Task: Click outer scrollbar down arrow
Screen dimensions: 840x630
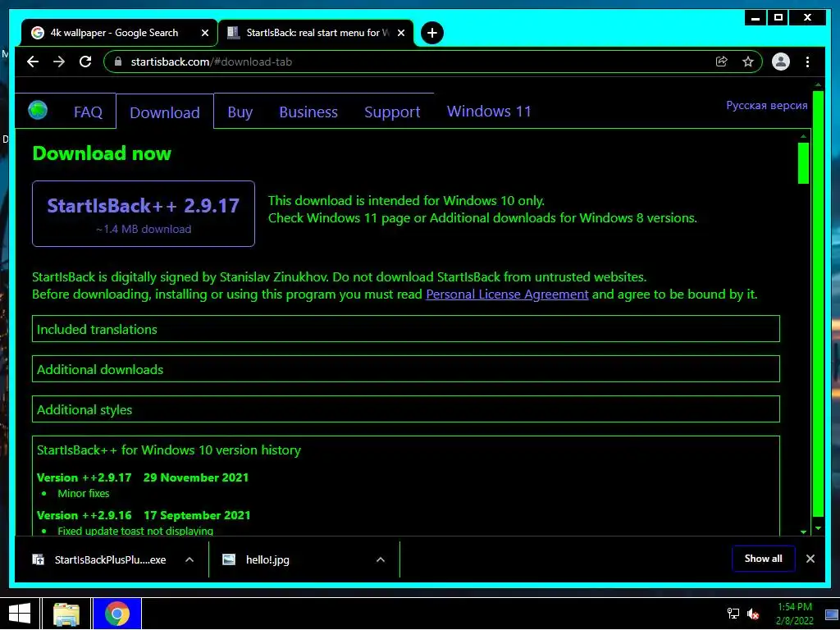Action: [x=818, y=528]
